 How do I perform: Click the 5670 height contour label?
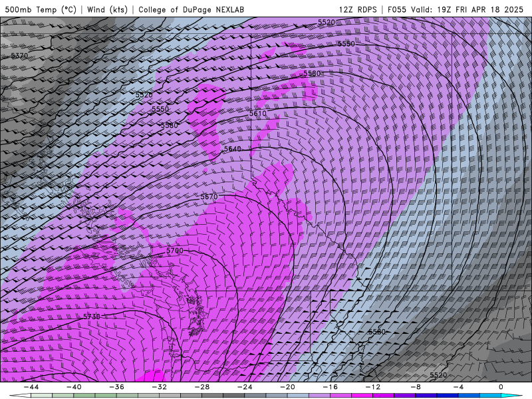coord(209,196)
